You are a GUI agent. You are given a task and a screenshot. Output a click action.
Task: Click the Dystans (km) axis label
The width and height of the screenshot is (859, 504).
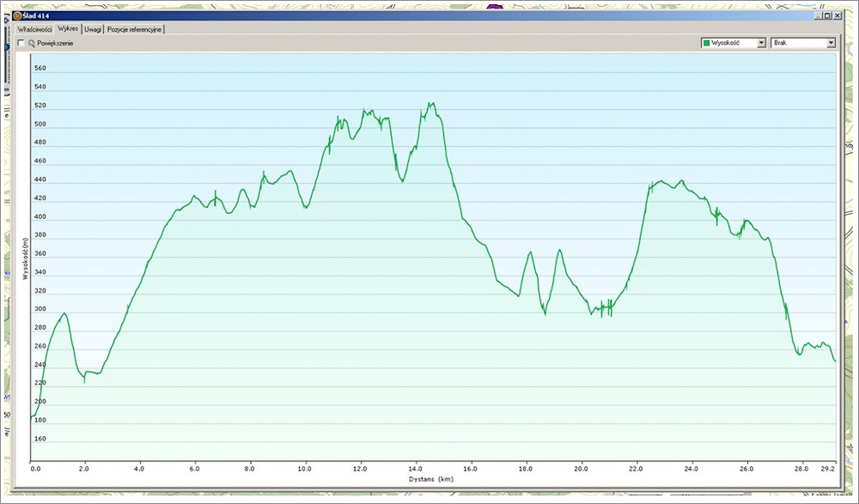pyautogui.click(x=431, y=479)
